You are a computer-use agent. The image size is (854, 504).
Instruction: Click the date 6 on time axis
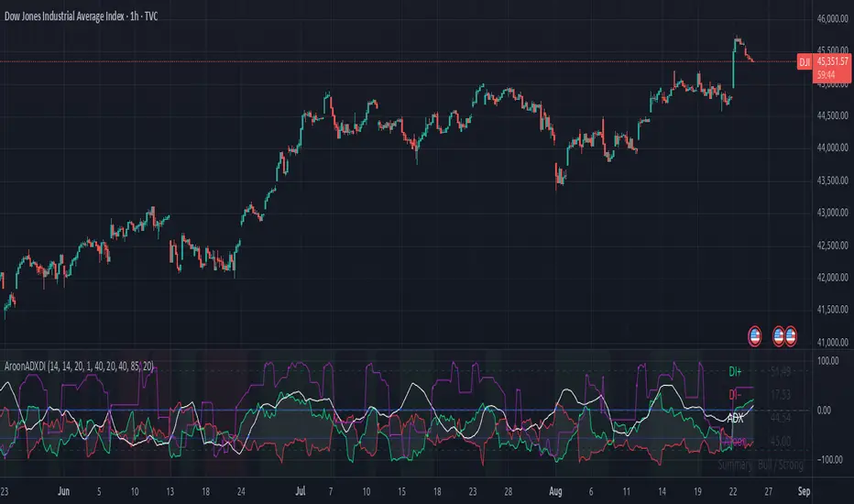(591, 491)
